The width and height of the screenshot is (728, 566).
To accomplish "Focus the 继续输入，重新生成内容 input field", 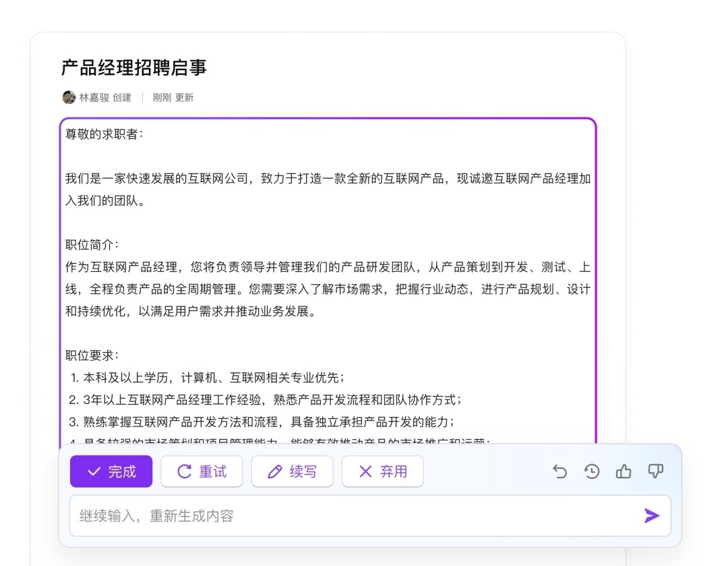I will tap(351, 516).
